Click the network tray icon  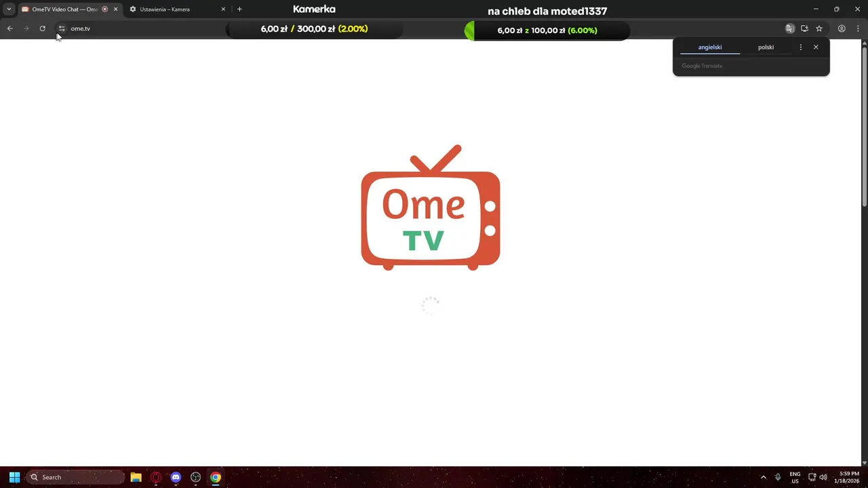(812, 477)
